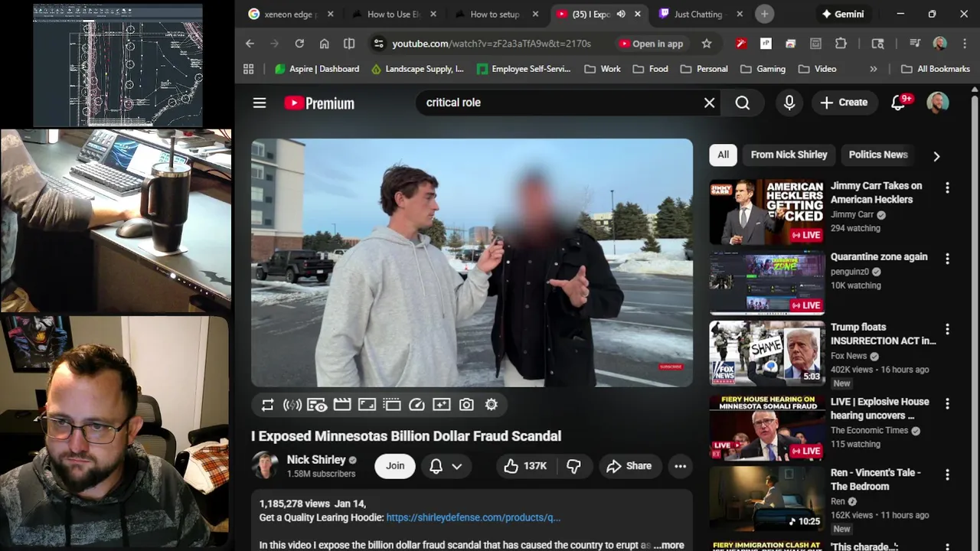The height and width of the screenshot is (551, 980).
Task: Open Explosive House hearing live thumbnail
Action: 767,427
